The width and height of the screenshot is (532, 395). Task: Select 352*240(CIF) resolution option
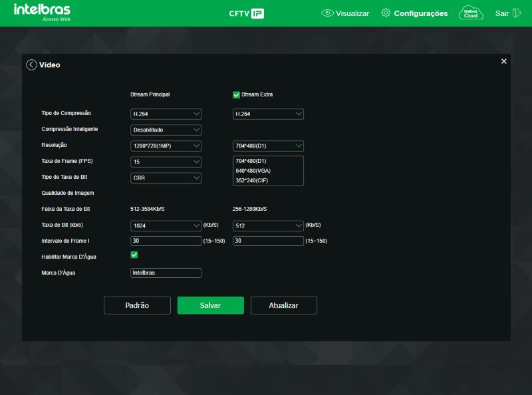(268, 180)
